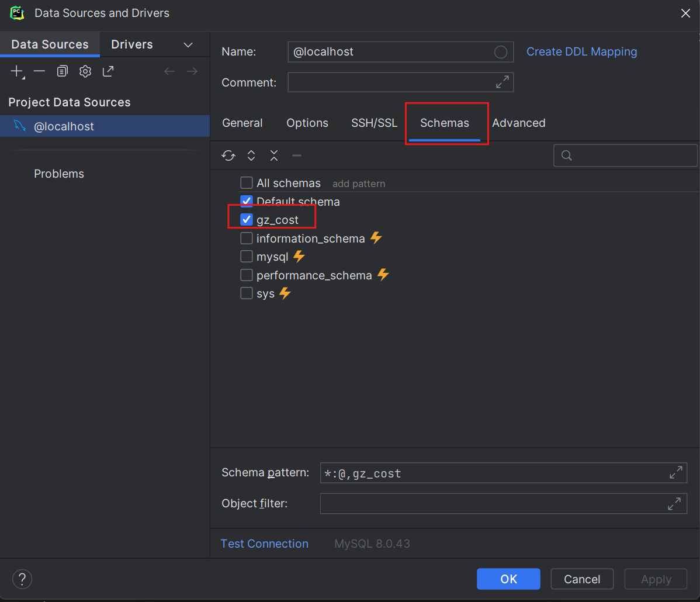Close the Data Sources and Drivers dialog
Screen dimensions: 700x602
coord(686,13)
